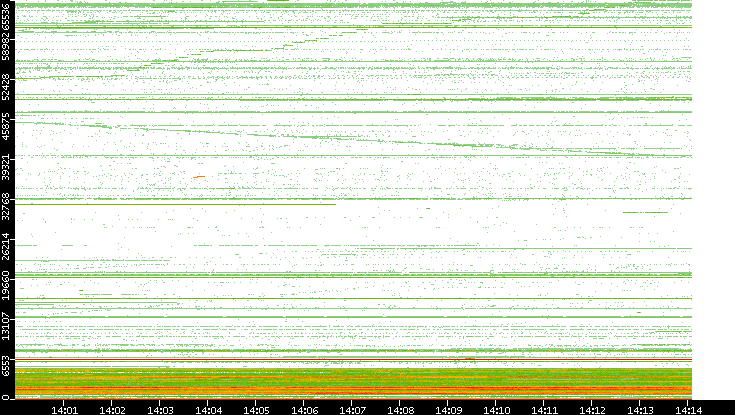Select the 14:14 time marker
The height and width of the screenshot is (415, 735).
688,408
